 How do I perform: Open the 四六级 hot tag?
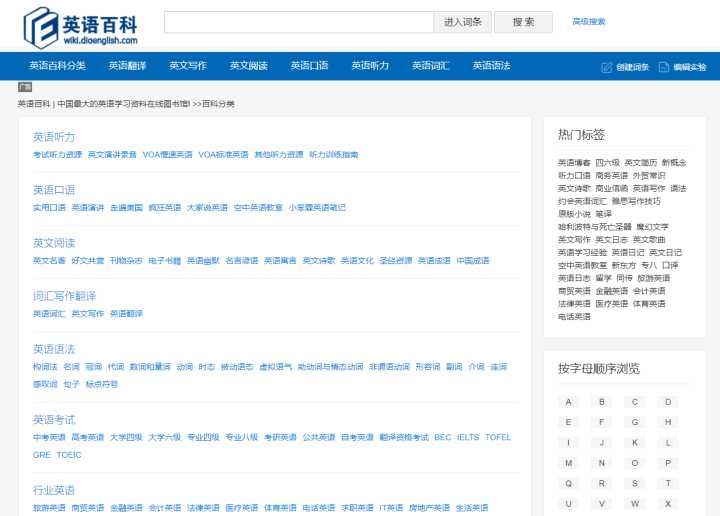tap(608, 163)
